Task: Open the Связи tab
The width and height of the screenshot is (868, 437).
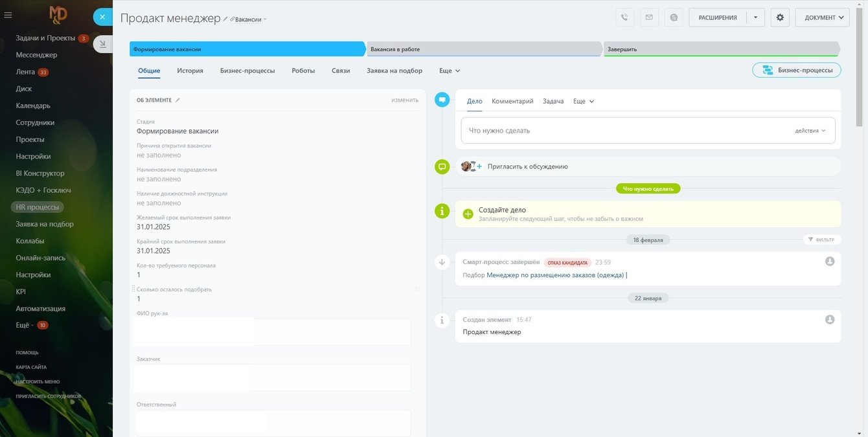Action: [341, 71]
